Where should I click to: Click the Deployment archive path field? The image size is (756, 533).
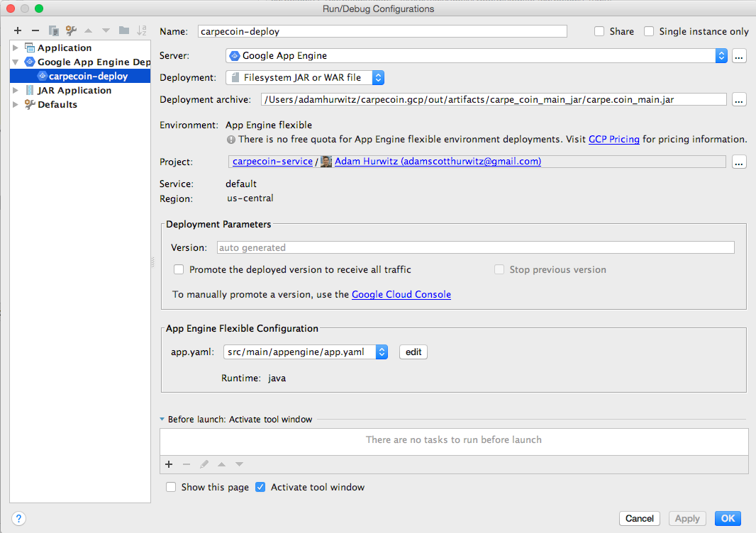494,100
